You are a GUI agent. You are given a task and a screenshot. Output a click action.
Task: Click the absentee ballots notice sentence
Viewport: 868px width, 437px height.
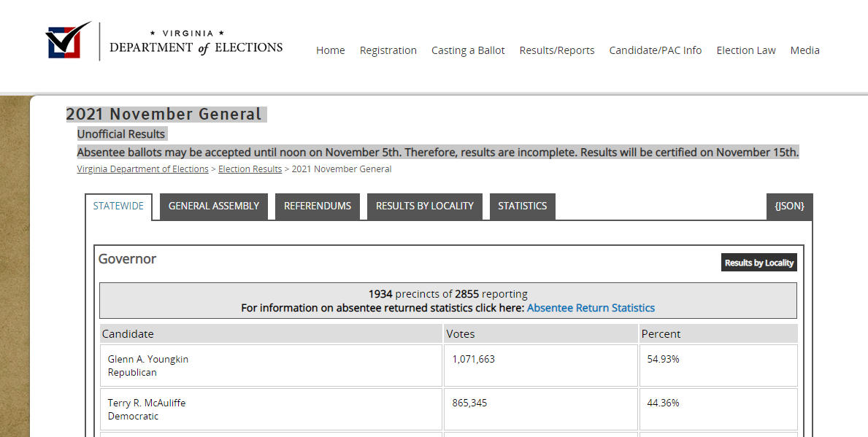[438, 152]
